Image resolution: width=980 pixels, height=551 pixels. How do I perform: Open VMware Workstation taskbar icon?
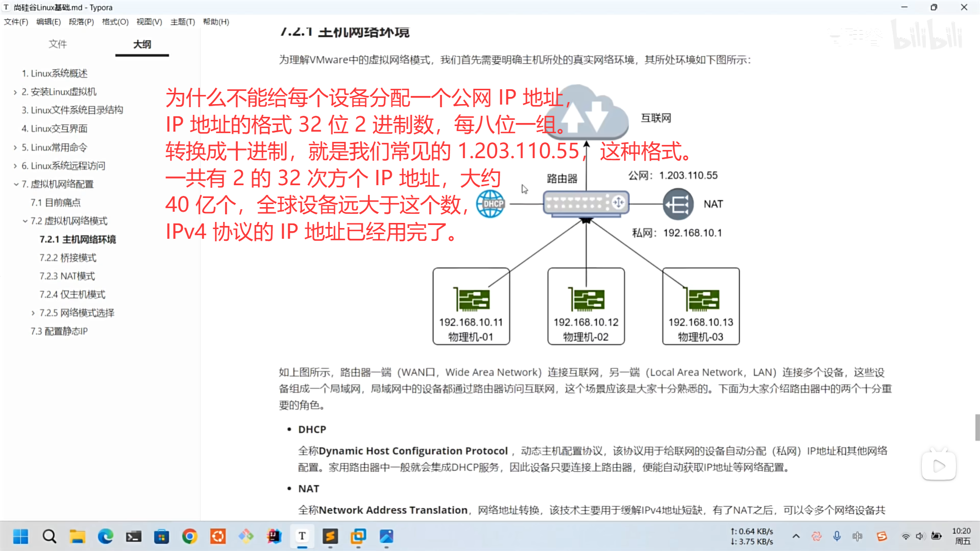point(358,536)
